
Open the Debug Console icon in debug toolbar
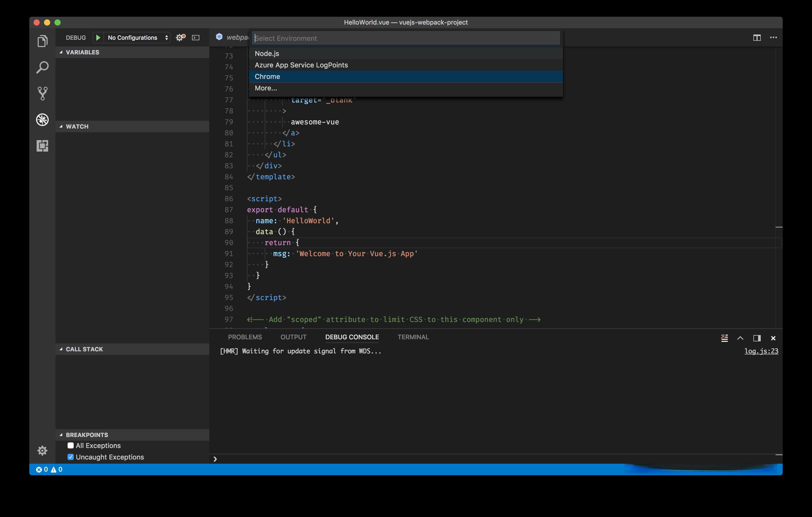[196, 38]
